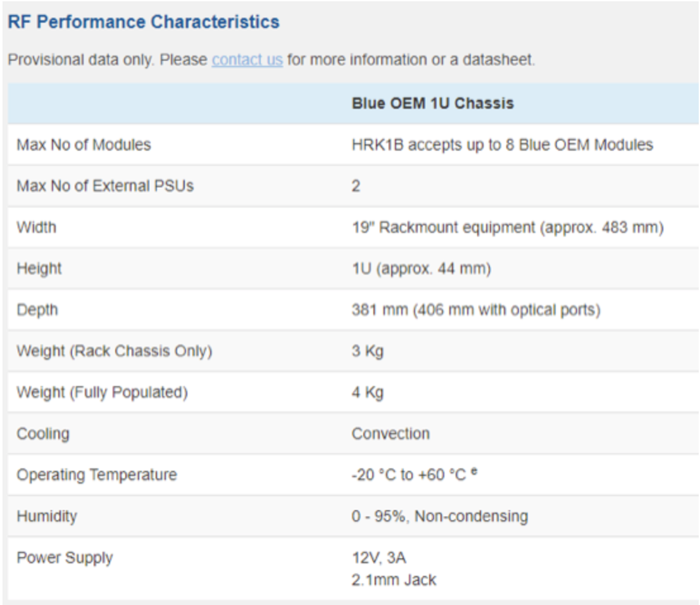
Task: Select the Convection cooling value
Action: [x=391, y=433]
